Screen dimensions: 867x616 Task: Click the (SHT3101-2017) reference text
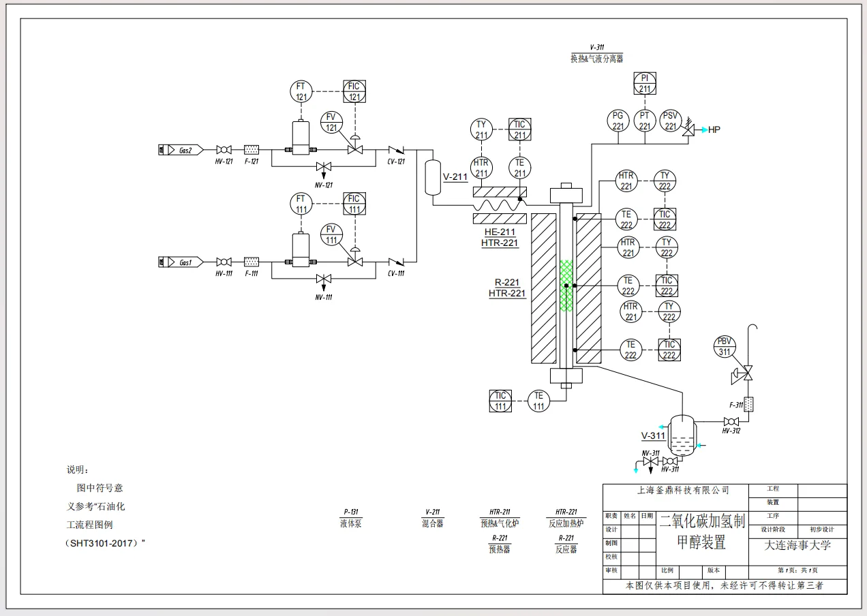coord(104,543)
